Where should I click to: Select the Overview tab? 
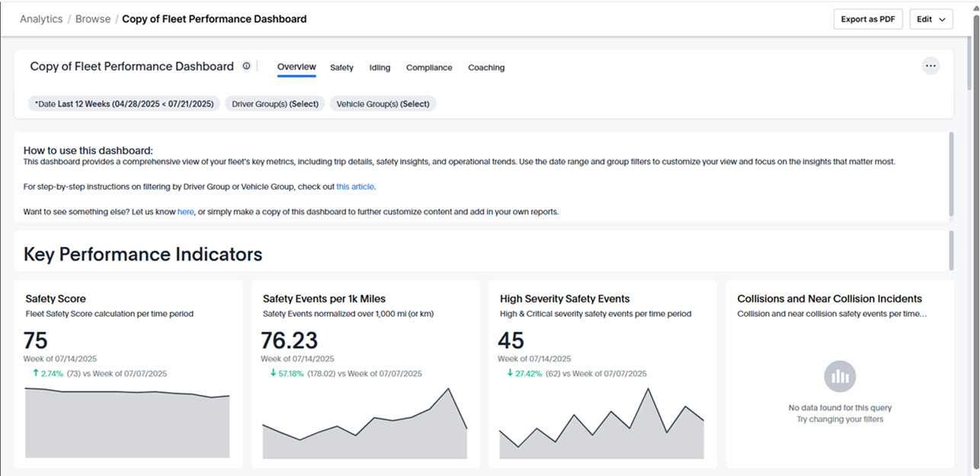(x=296, y=67)
